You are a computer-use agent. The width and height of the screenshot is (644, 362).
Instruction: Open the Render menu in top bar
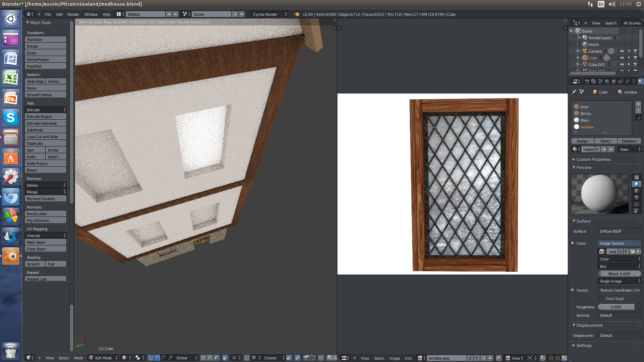[73, 14]
